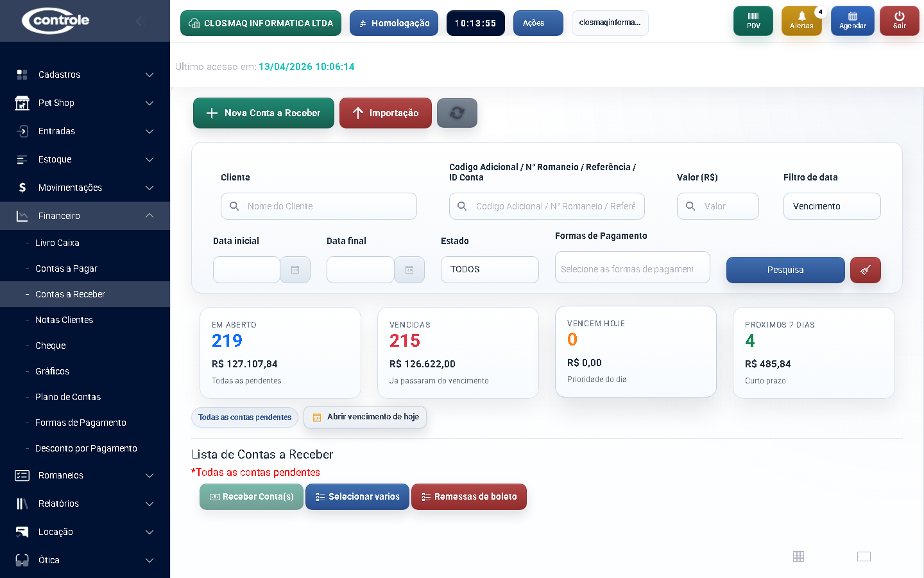This screenshot has height=578, width=924.
Task: Click the gray refresh icon button
Action: (457, 113)
